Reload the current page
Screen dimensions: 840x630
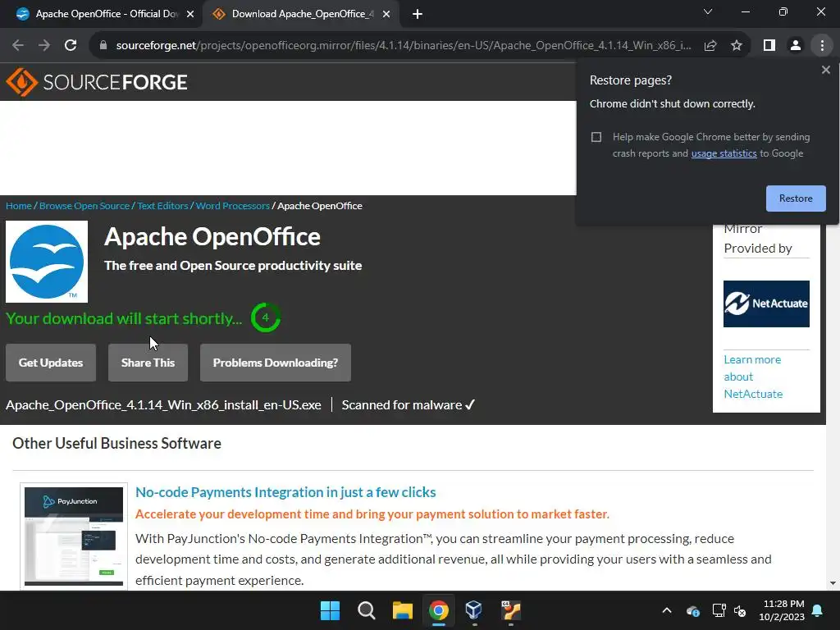(71, 46)
